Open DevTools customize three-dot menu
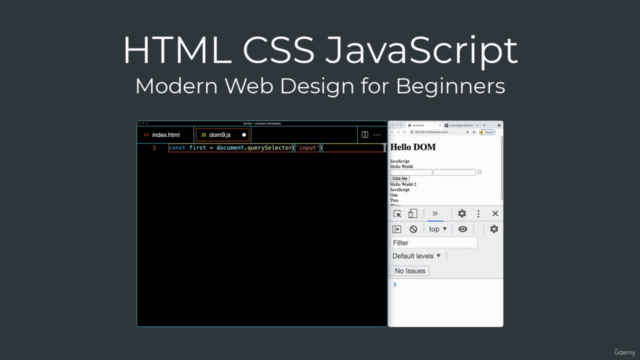640x360 pixels. coord(478,213)
